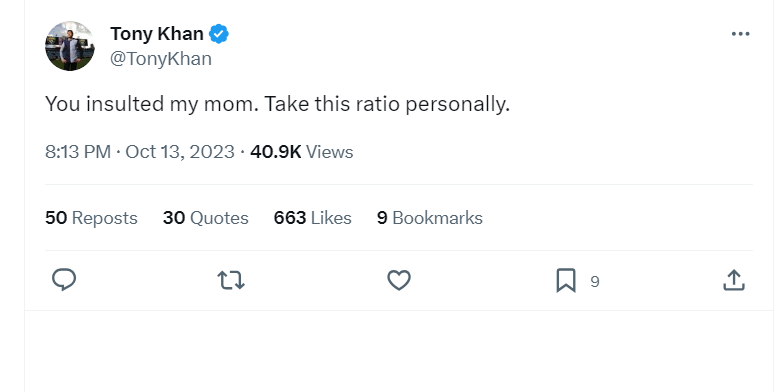Open the @TonyKhan handle link

161,58
